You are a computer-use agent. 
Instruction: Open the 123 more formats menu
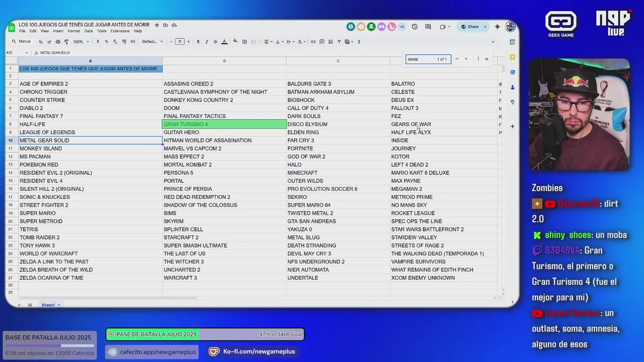(x=132, y=42)
